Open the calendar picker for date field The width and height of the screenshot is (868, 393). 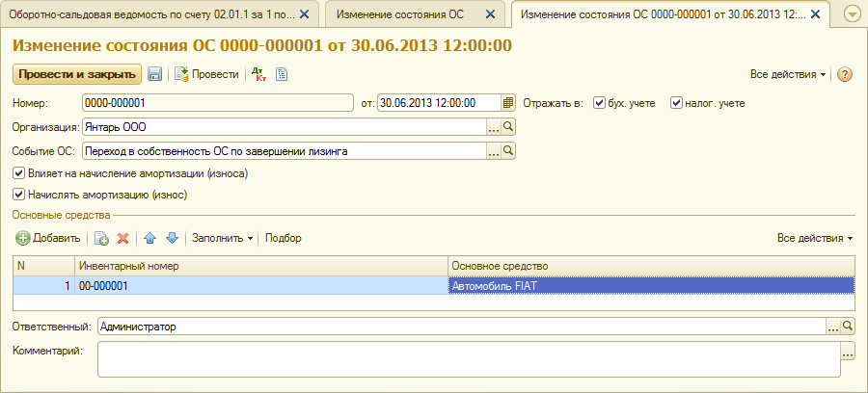pyautogui.click(x=508, y=103)
